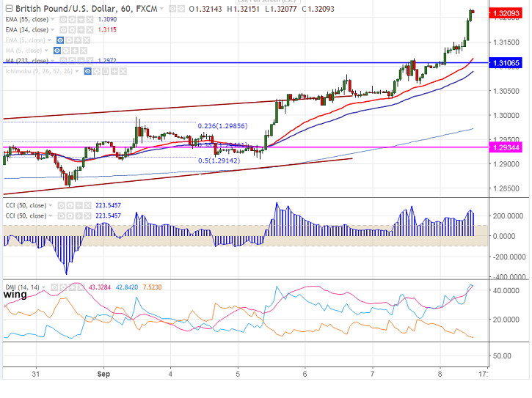Click the pink DMI value 43.3284
Screen dimensions: 532x398
tap(99, 287)
